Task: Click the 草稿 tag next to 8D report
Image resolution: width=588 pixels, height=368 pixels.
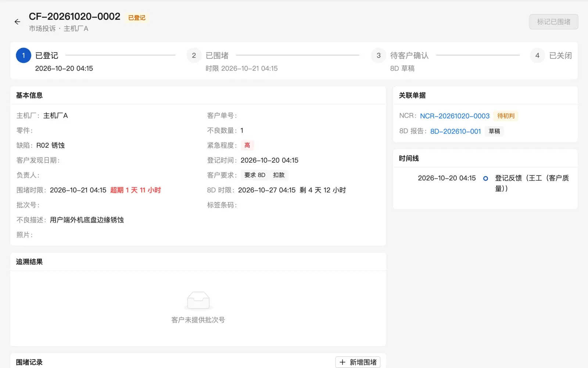Action: point(494,131)
